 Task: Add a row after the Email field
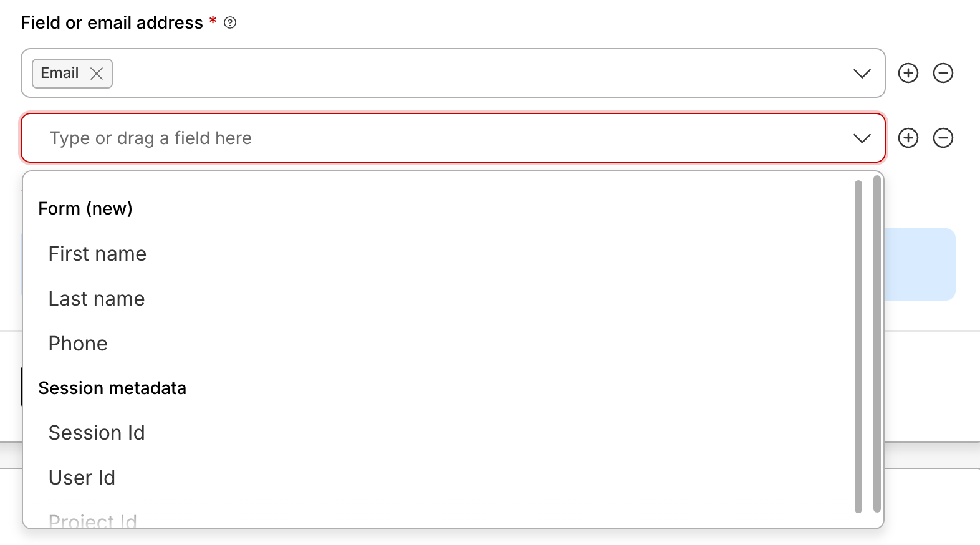tap(908, 73)
